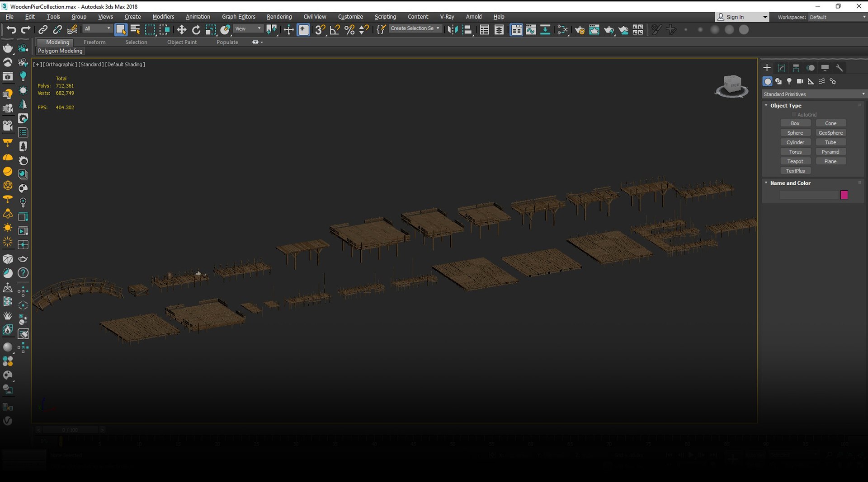This screenshot has height=482, width=868.
Task: Click the Undo arrow in the main toolbar
Action: pos(11,30)
